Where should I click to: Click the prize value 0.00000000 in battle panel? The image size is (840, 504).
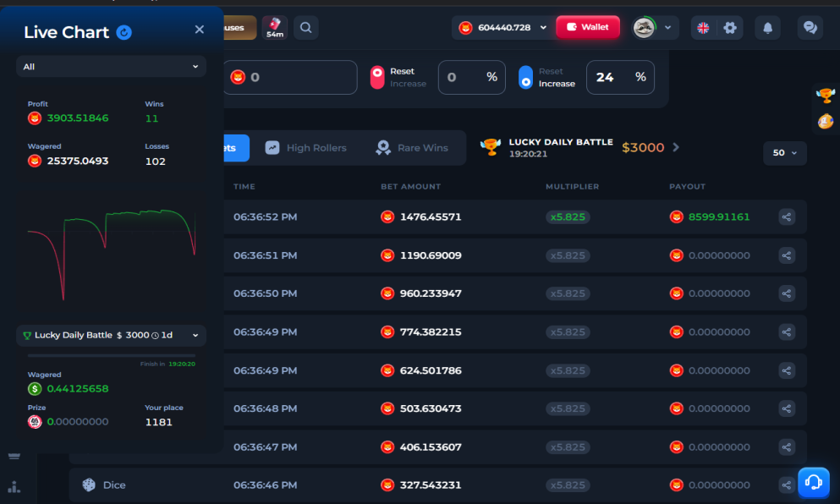coord(78,422)
